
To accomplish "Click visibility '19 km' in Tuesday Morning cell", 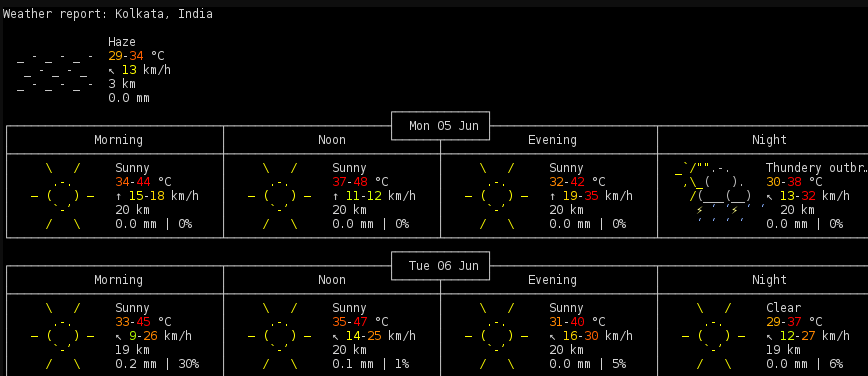I will point(132,350).
